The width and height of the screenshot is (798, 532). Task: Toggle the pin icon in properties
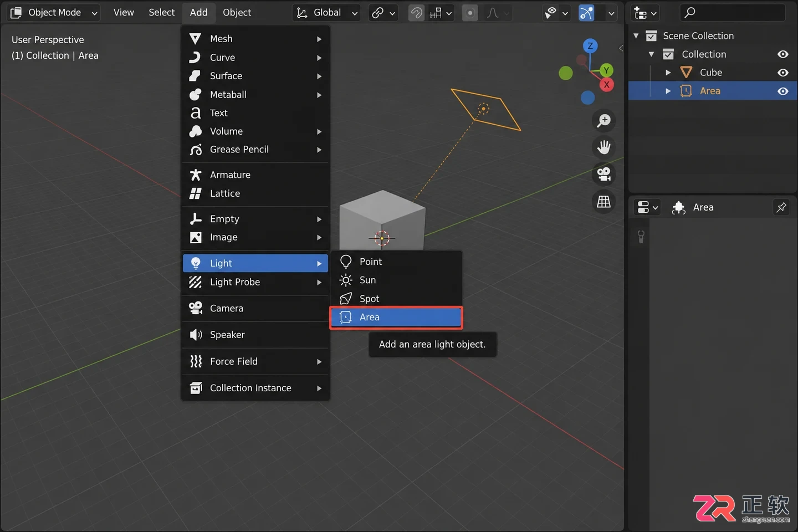pos(781,207)
